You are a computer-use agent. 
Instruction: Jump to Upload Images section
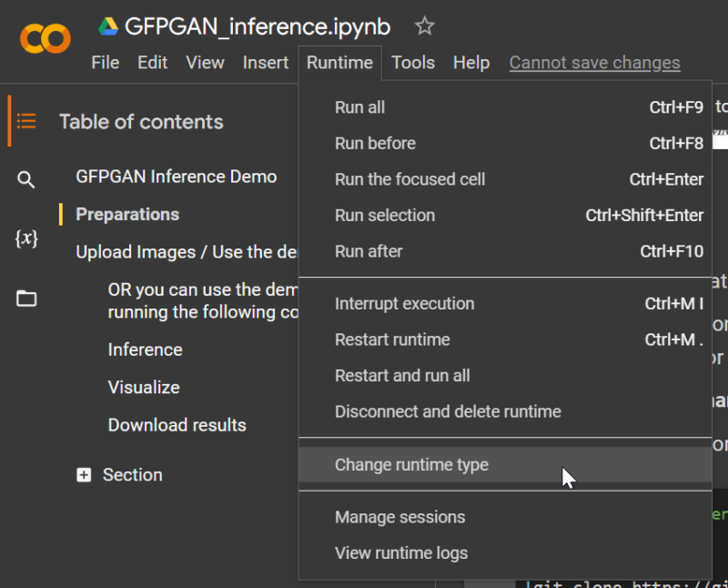coord(187,252)
